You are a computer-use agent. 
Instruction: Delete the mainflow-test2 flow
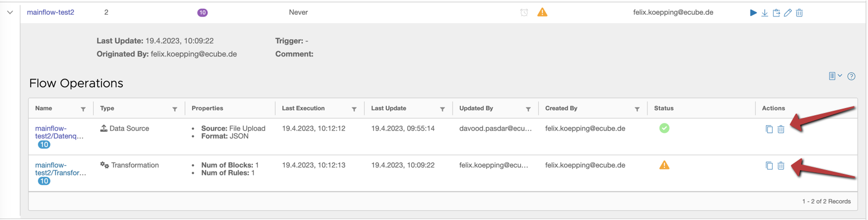(x=799, y=13)
